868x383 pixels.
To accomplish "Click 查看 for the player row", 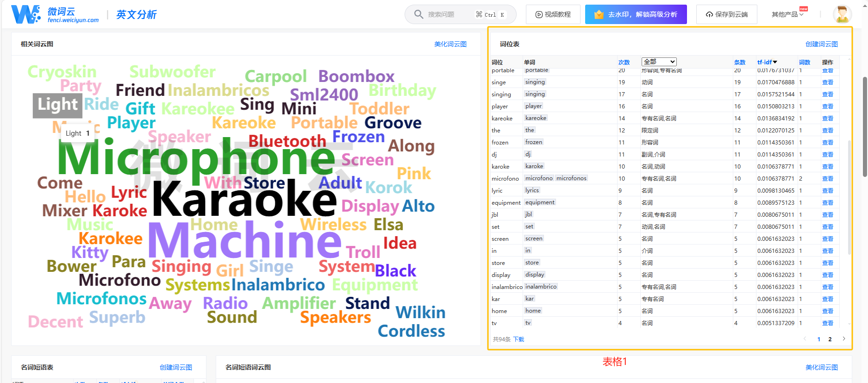I will [x=827, y=107].
